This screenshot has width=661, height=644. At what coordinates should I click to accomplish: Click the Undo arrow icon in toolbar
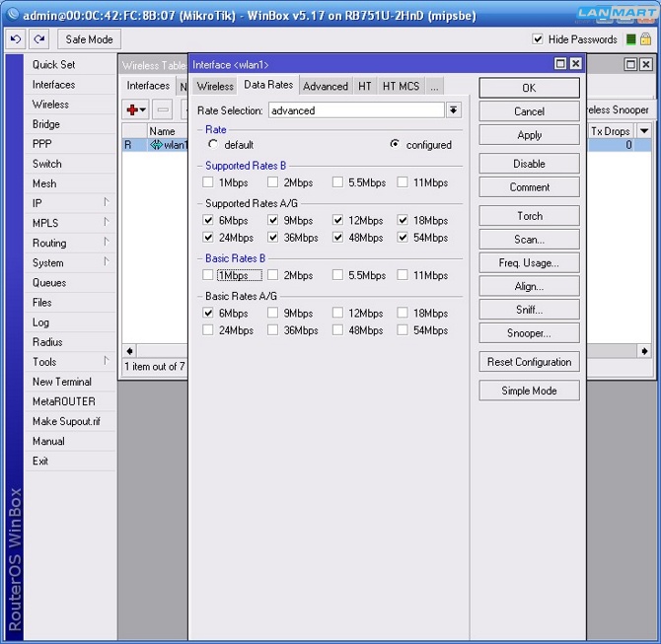click(16, 39)
